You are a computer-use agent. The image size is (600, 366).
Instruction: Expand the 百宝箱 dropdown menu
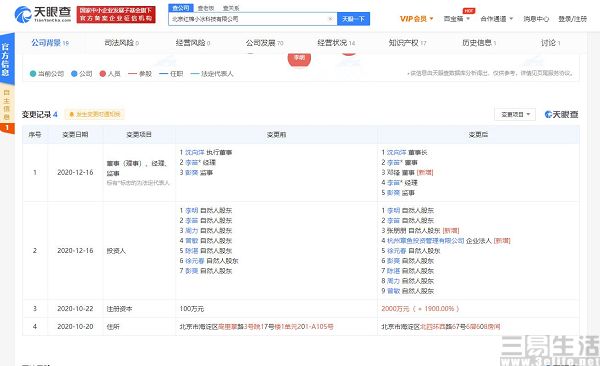tap(457, 19)
